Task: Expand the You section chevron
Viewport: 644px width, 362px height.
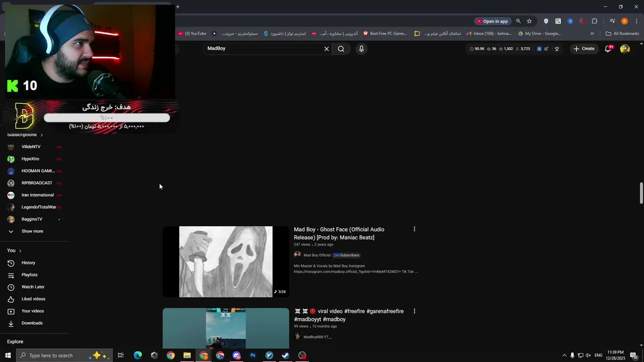Action: pyautogui.click(x=20, y=251)
